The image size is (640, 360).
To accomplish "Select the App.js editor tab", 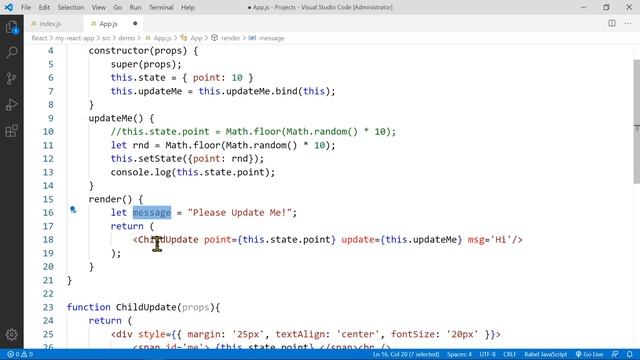I will coord(108,24).
